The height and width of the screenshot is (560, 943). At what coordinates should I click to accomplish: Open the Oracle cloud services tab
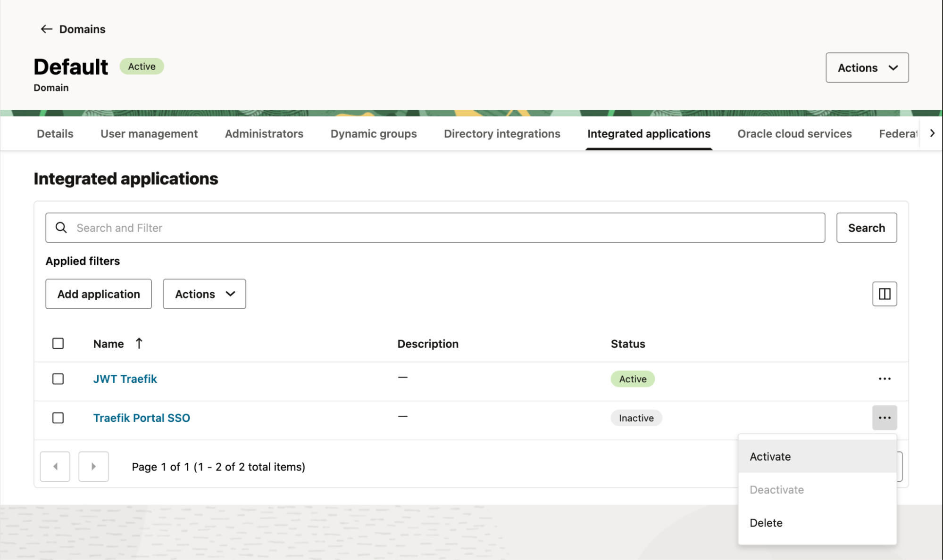pos(794,134)
